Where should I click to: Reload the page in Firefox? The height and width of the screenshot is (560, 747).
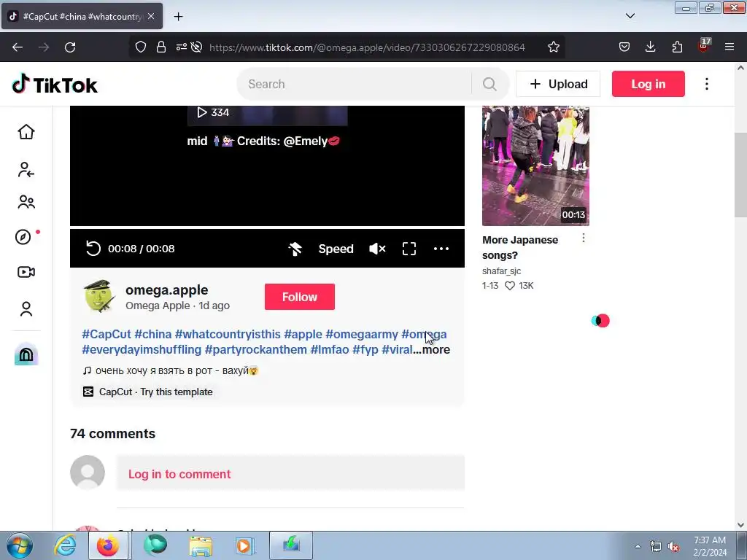(x=70, y=47)
